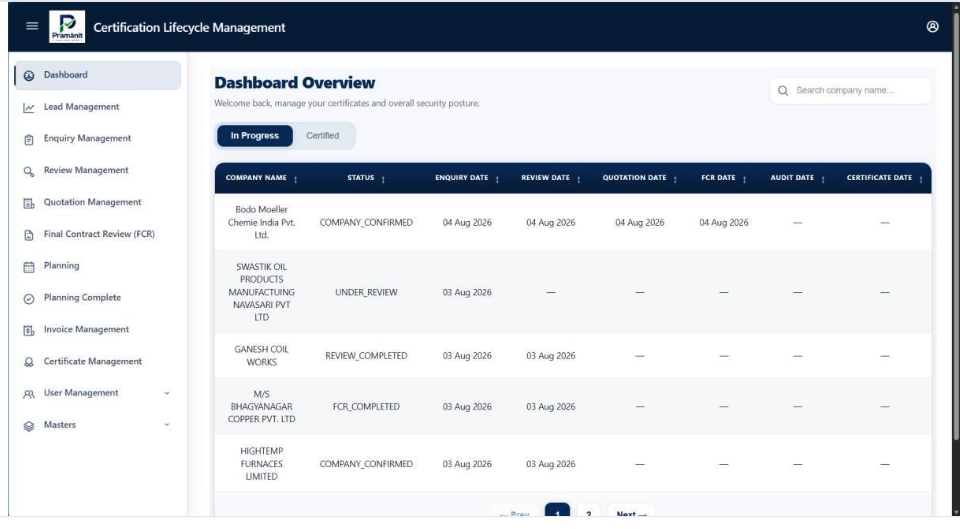
Task: Click Bodo Moeller's 04 Aug 2026 quotation date
Action: (640, 223)
